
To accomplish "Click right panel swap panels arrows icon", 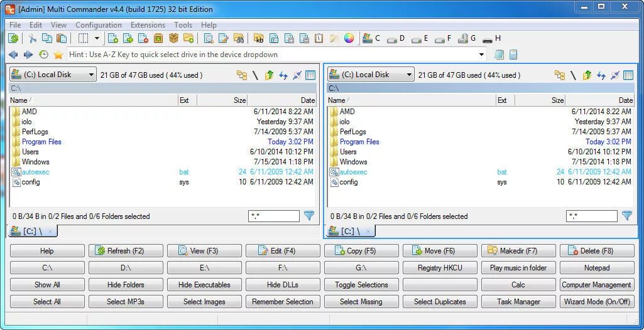I will point(601,75).
